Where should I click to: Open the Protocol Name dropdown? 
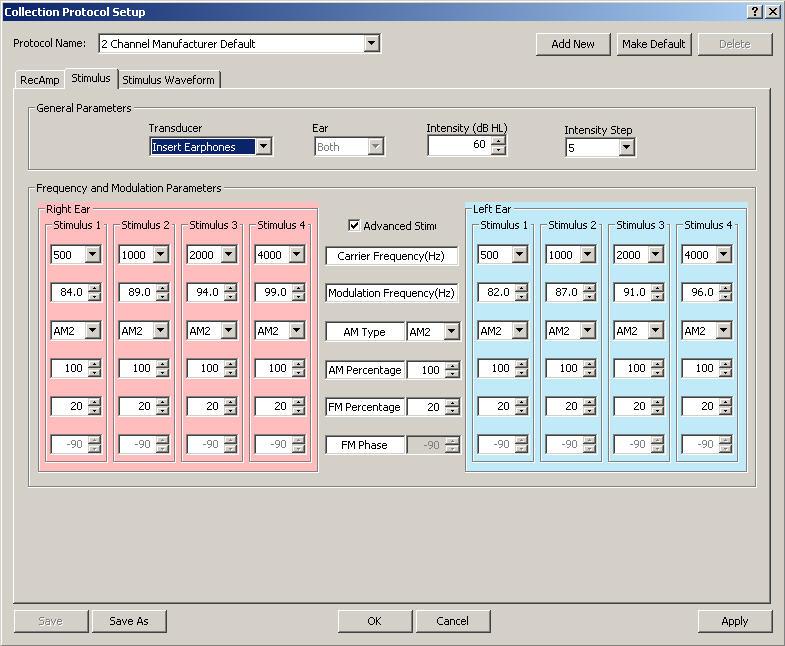371,44
